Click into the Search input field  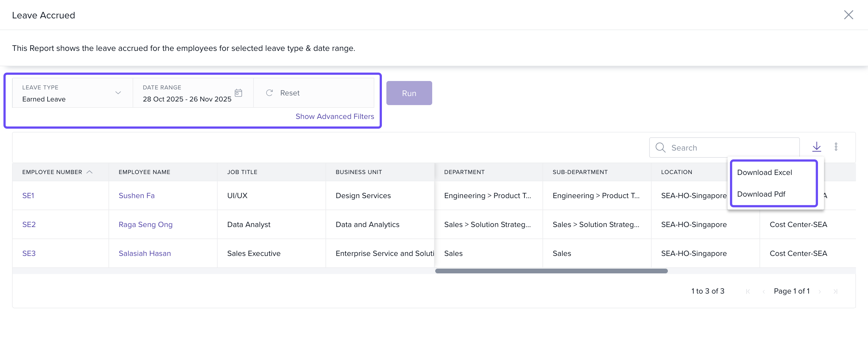[731, 148]
